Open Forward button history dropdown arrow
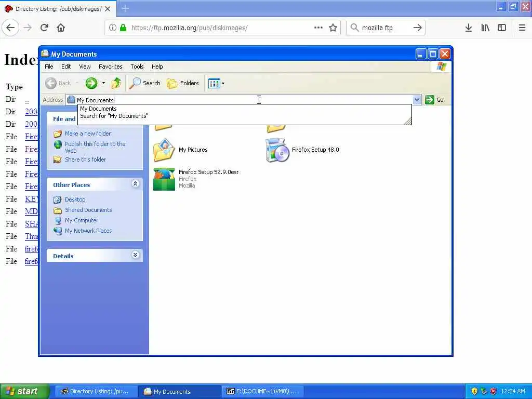This screenshot has height=399, width=532. [103, 83]
